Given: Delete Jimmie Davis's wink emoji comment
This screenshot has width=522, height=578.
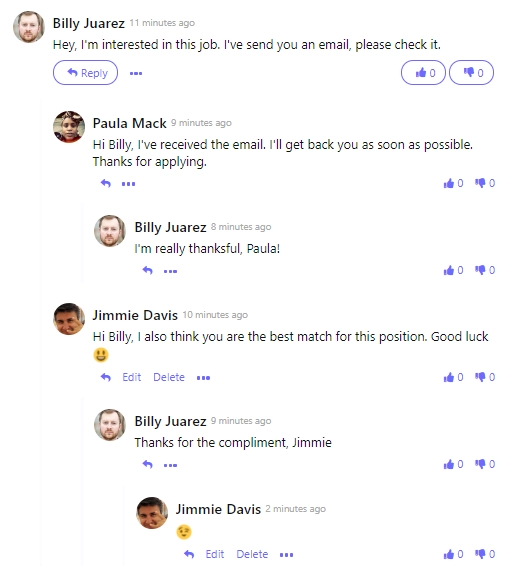Looking at the screenshot, I should [x=252, y=554].
